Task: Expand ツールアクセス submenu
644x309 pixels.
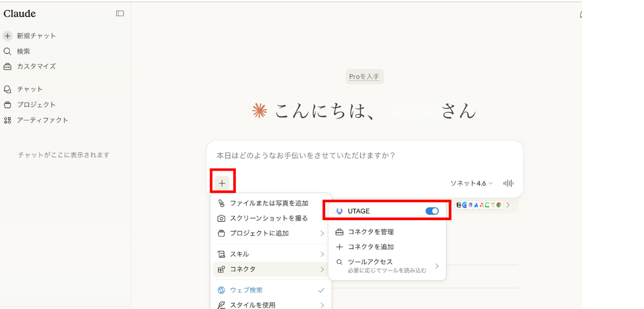Action: pyautogui.click(x=387, y=265)
